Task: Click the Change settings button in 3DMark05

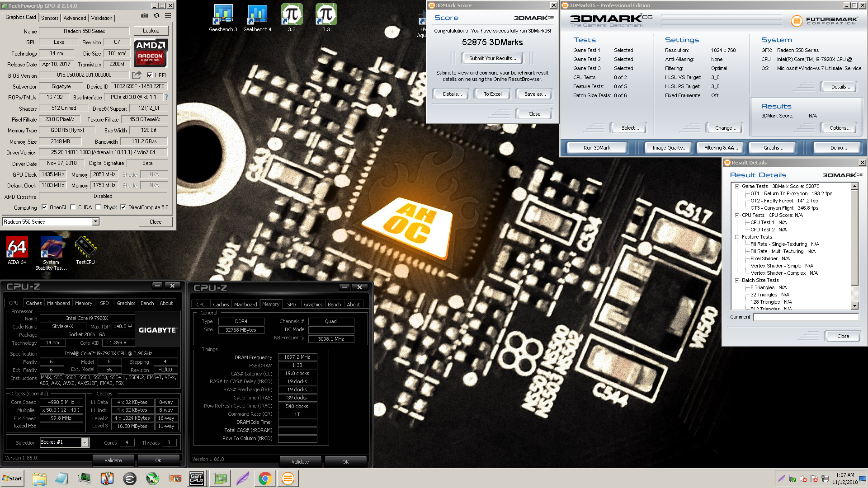Action: 726,128
